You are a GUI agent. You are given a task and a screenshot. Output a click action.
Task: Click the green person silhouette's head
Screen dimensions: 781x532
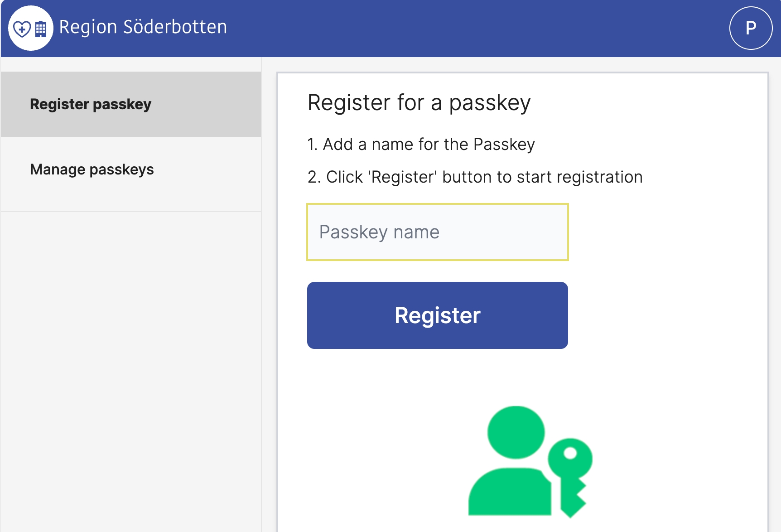pos(516,432)
